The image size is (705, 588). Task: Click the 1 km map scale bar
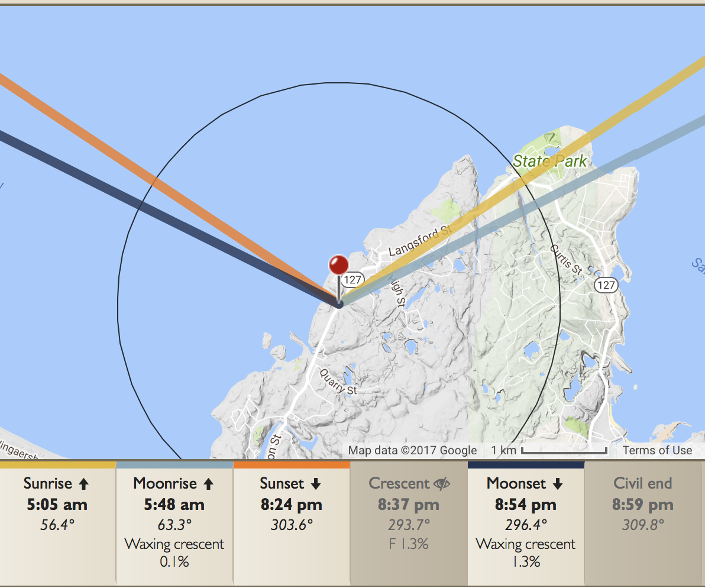point(564,451)
